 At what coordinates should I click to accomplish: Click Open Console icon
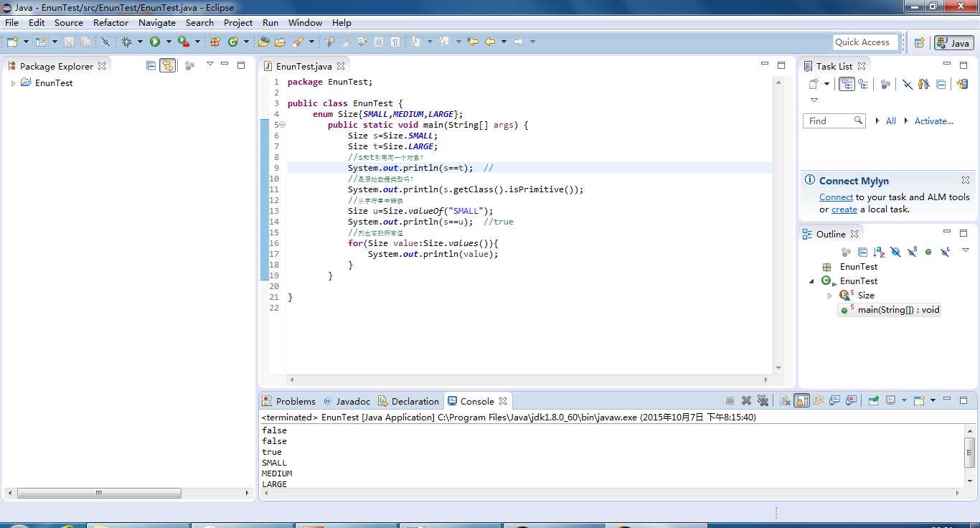[919, 400]
